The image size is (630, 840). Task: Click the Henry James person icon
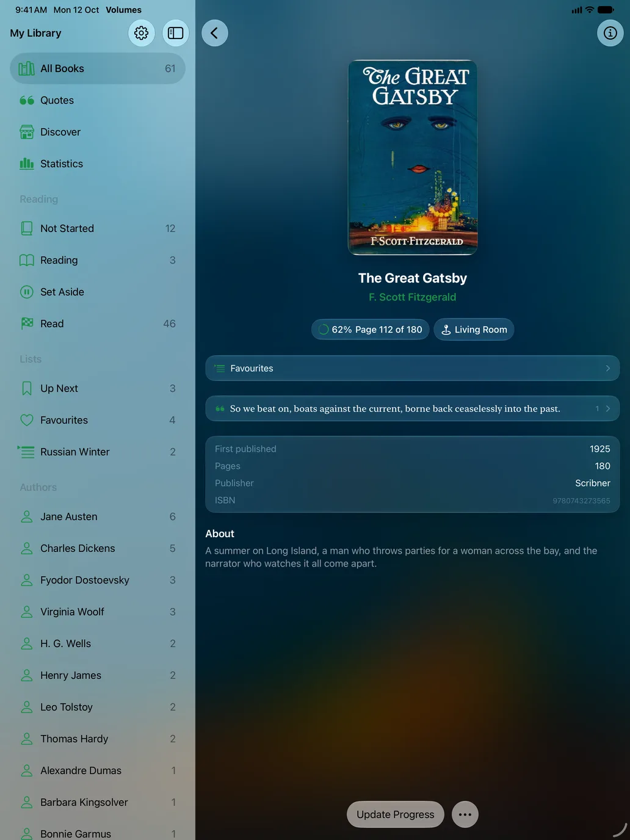click(x=27, y=675)
